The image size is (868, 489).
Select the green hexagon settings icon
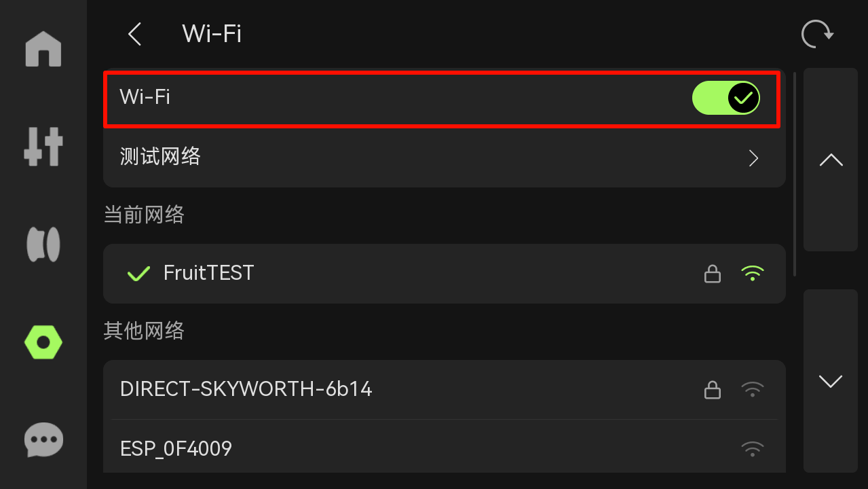43,342
